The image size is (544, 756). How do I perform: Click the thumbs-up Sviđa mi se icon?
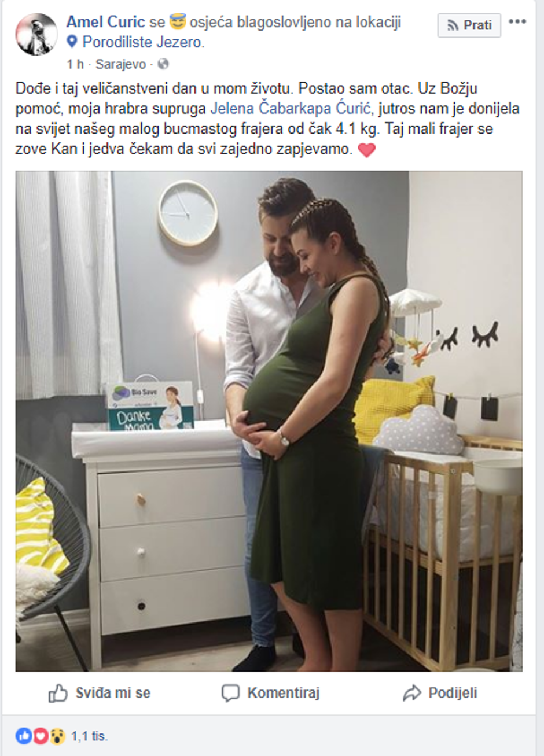58,693
